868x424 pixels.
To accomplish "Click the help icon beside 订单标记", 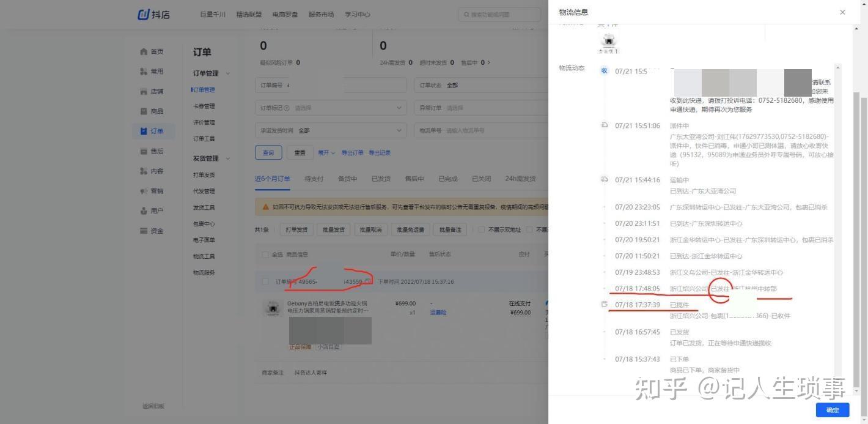I will point(287,108).
